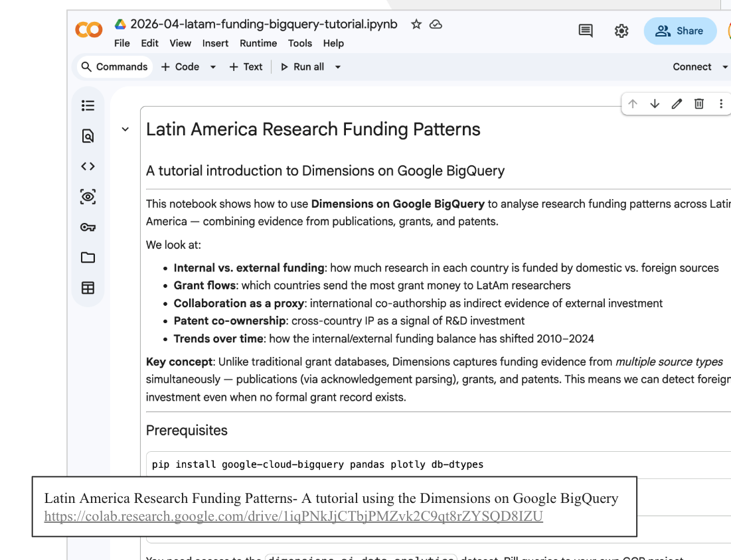Viewport: 731px width, 560px height.
Task: Move cell down with arrow
Action: 655,104
